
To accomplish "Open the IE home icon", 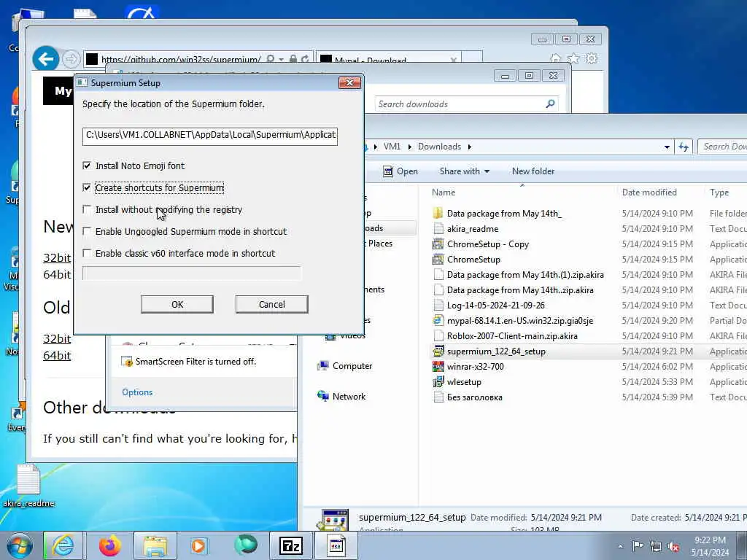I will (x=555, y=58).
